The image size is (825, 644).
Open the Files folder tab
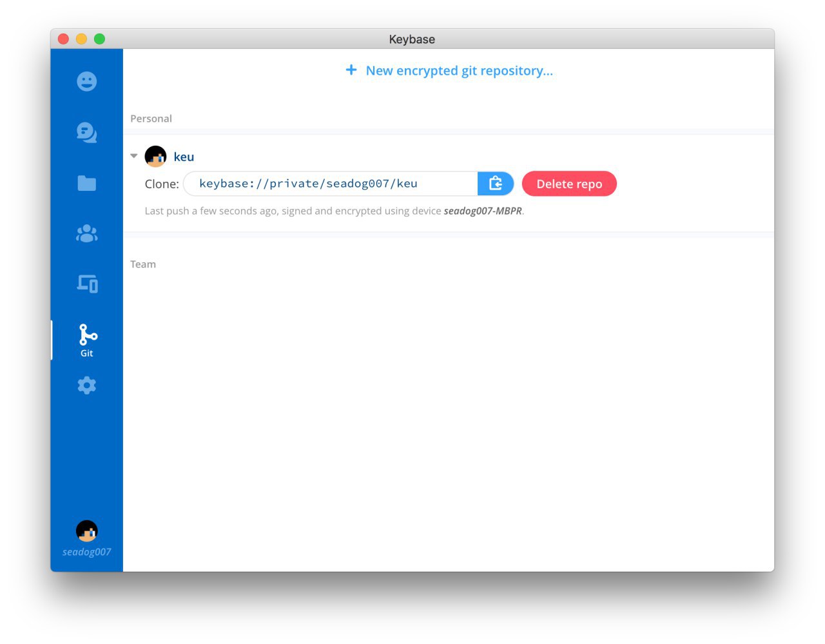[x=87, y=183]
